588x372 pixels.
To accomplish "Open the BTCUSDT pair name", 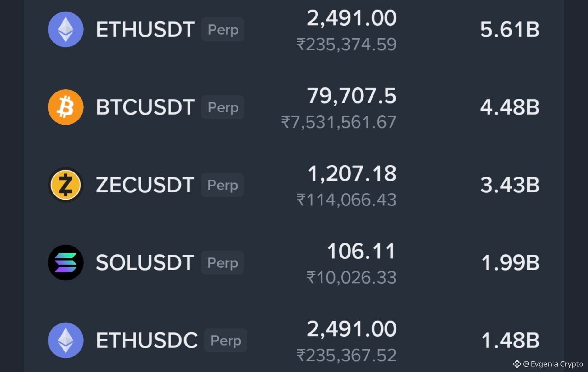I will (x=145, y=107).
